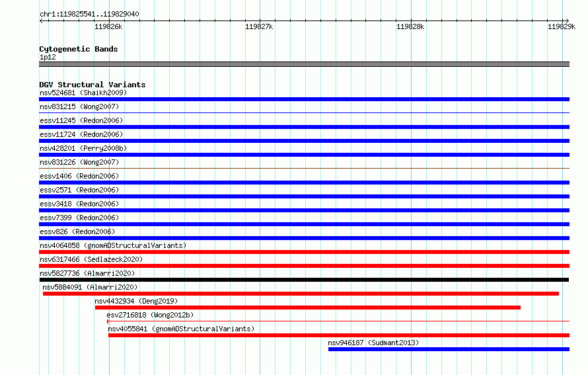
Task: Open esv2716818 (Wong2012b) label
Action: pos(150,315)
